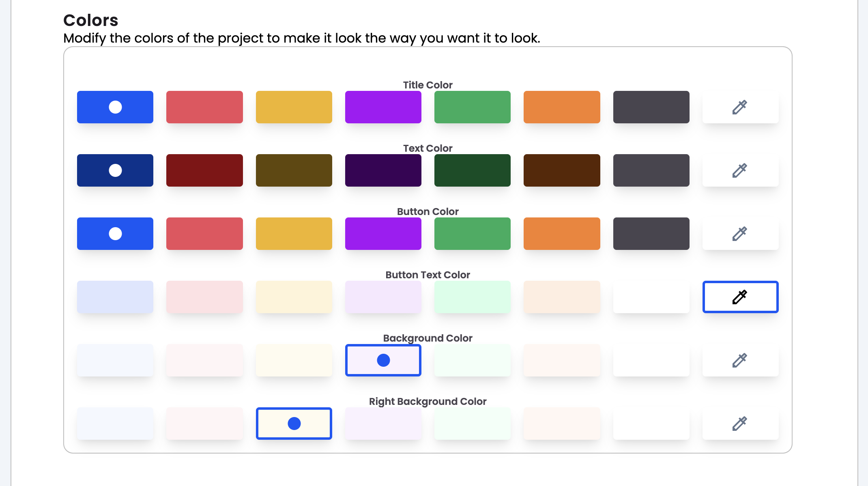
Task: Choose red Title Color swatch
Action: point(204,107)
